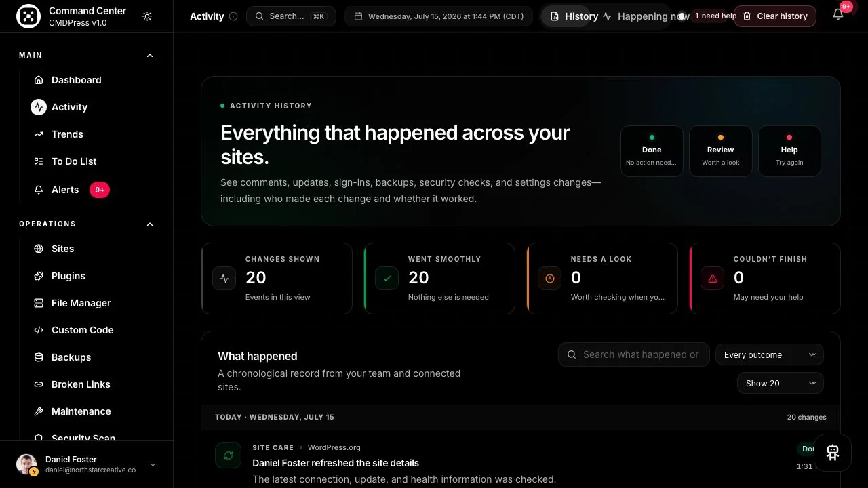Open the chat assistant robot icon
The width and height of the screenshot is (868, 488).
833,453
